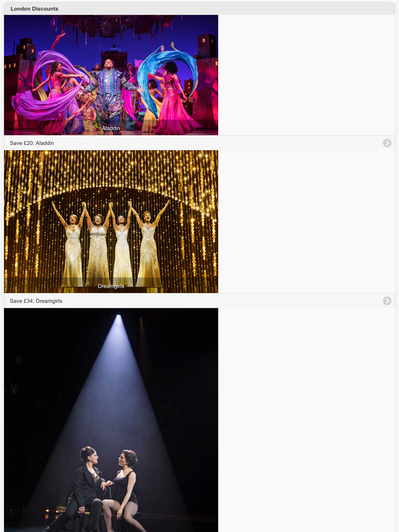This screenshot has width=399, height=532.
Task: Open the Aladdin stage photo
Action: tap(111, 75)
